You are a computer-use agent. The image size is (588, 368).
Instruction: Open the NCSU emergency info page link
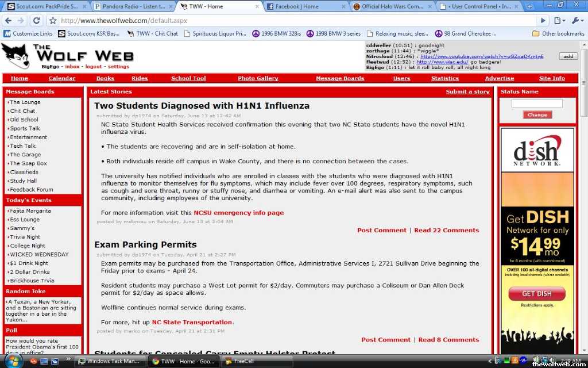[238, 213]
